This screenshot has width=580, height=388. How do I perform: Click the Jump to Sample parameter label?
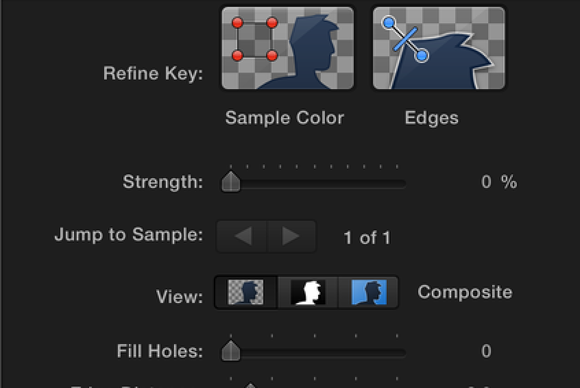129,235
